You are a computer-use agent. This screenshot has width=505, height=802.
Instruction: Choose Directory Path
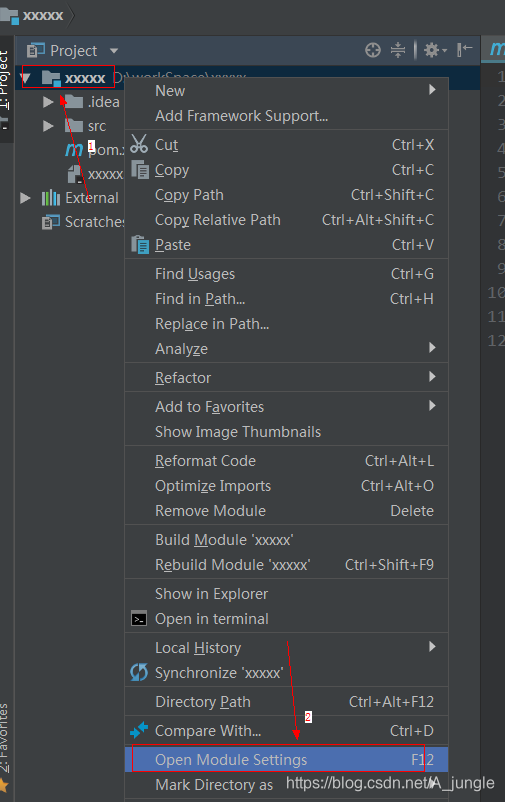pos(287,702)
